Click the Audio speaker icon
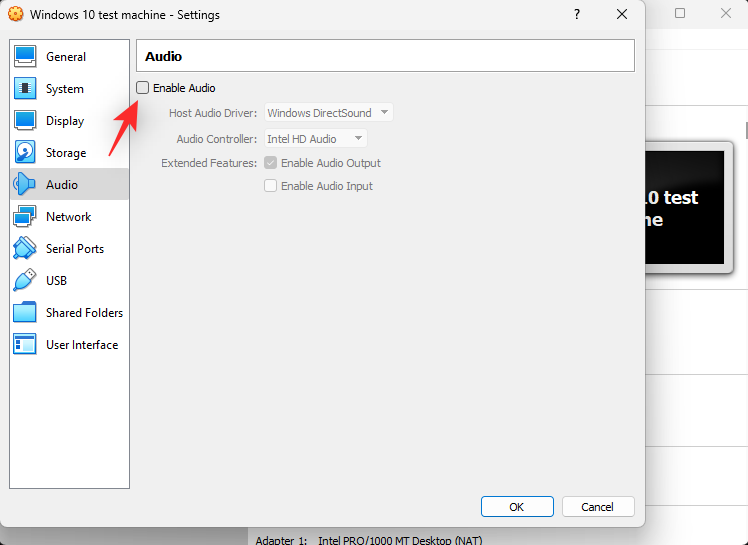 (25, 184)
